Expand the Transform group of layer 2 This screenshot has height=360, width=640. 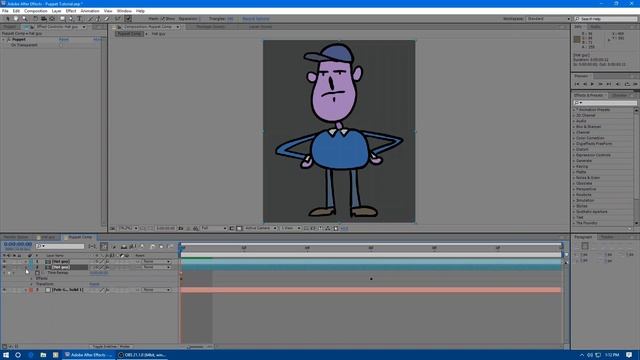point(32,284)
